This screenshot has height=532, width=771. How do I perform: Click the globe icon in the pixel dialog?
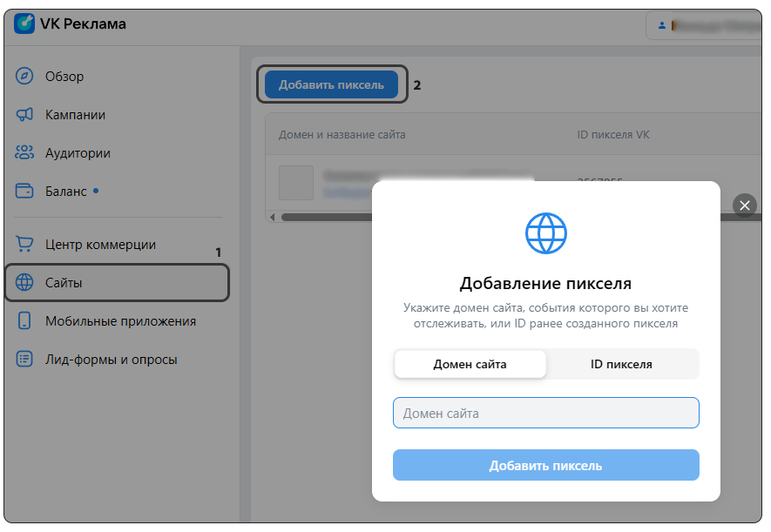click(x=545, y=232)
